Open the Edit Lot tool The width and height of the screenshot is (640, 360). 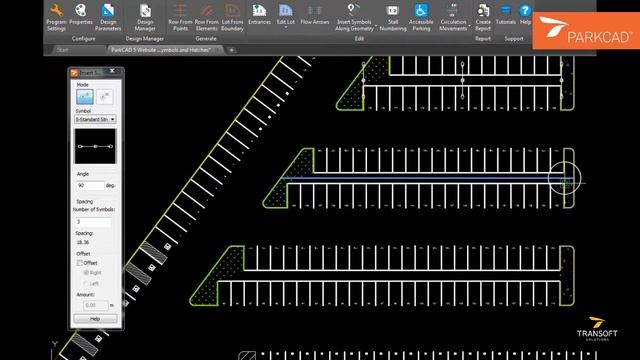point(286,14)
